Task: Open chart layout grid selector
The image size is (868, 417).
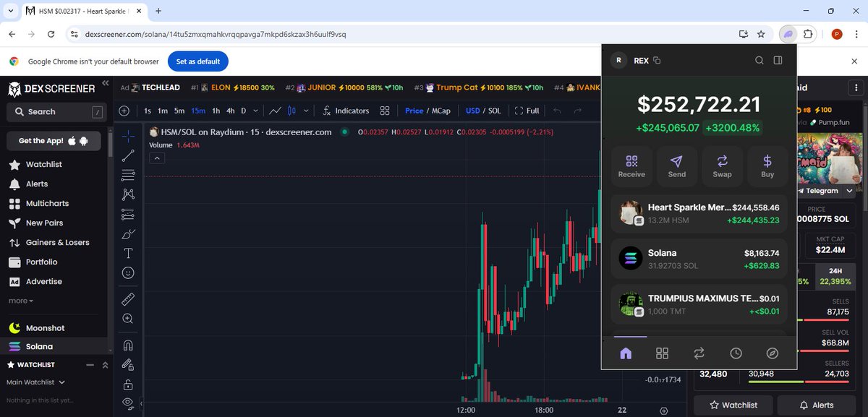Action: click(385, 111)
